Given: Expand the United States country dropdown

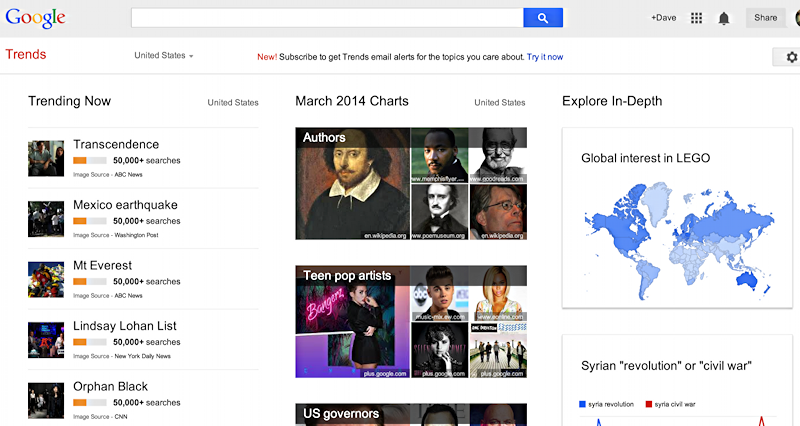Looking at the screenshot, I should click(164, 55).
